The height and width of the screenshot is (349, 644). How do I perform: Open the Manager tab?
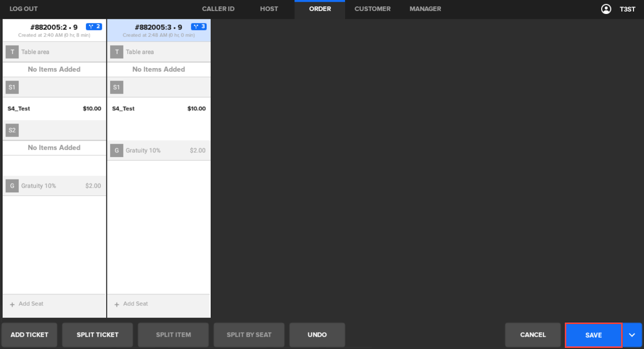[425, 9]
